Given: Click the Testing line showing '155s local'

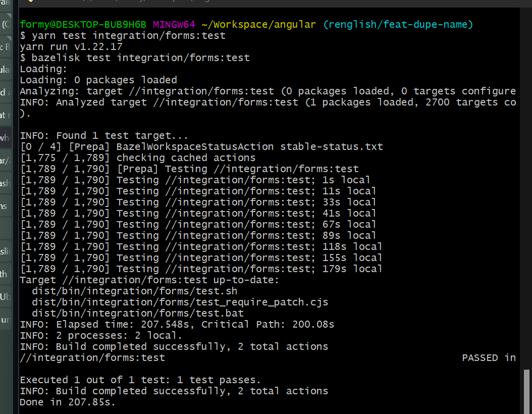Looking at the screenshot, I should (201, 258).
